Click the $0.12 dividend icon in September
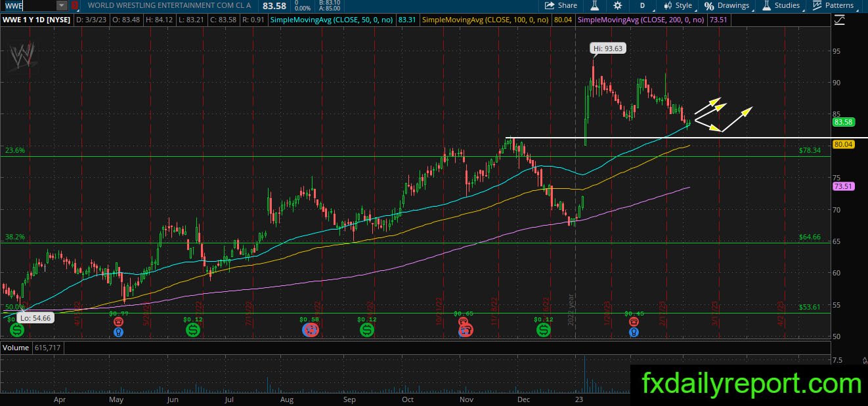 366,330
